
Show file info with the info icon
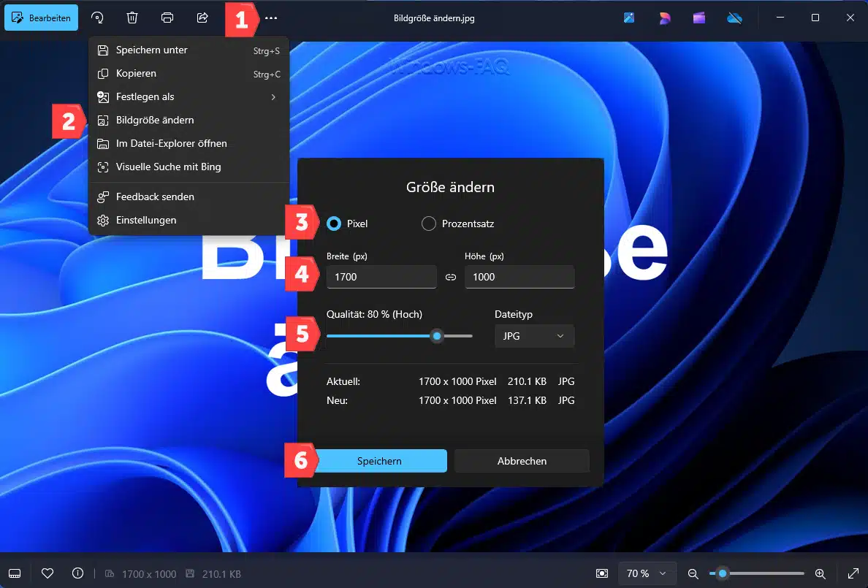[x=78, y=573]
